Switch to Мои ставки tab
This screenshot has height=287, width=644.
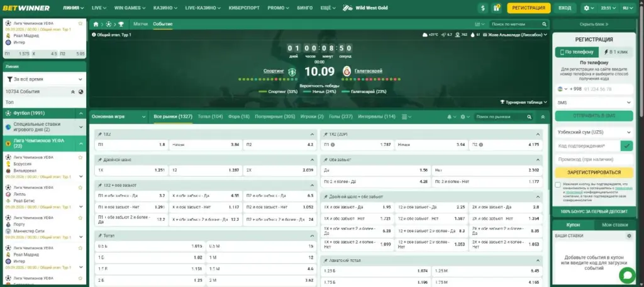click(x=615, y=225)
